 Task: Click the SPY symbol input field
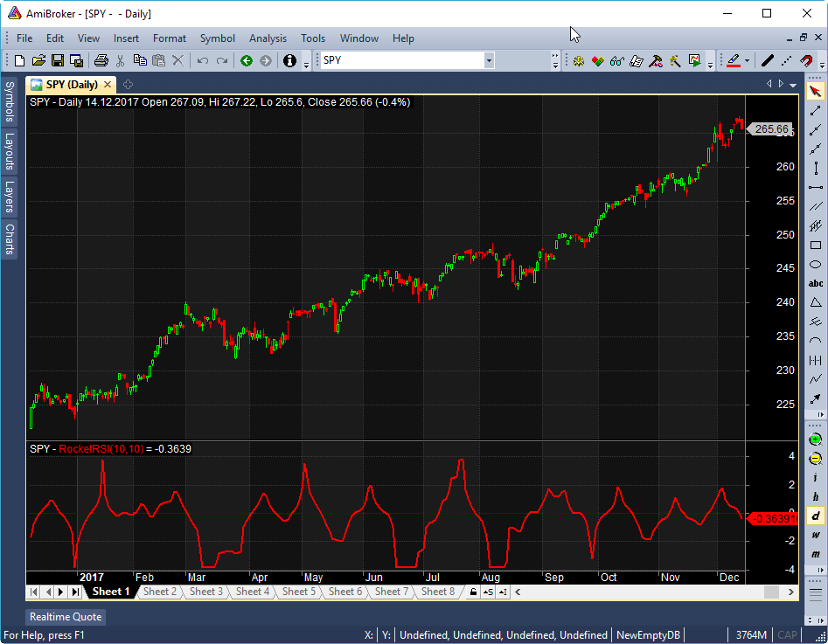pos(402,60)
